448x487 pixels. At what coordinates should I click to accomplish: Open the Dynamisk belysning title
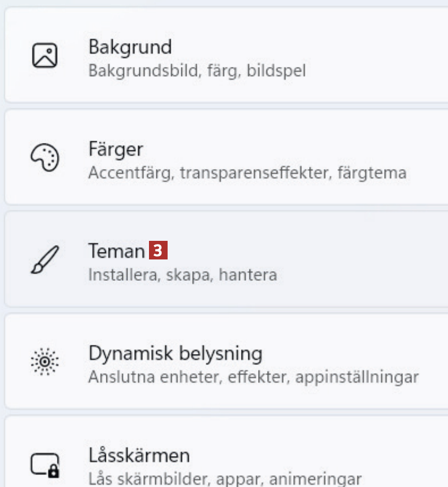pyautogui.click(x=175, y=353)
